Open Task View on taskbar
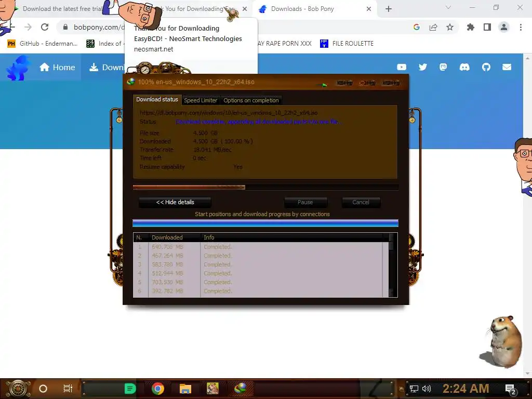Screen dimensions: 532x399 (x=68, y=389)
